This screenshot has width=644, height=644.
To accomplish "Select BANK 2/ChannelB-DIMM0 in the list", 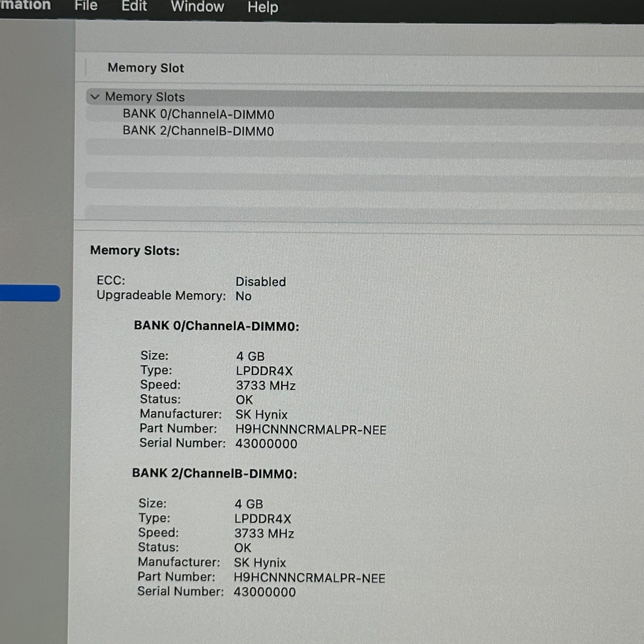I will (198, 131).
